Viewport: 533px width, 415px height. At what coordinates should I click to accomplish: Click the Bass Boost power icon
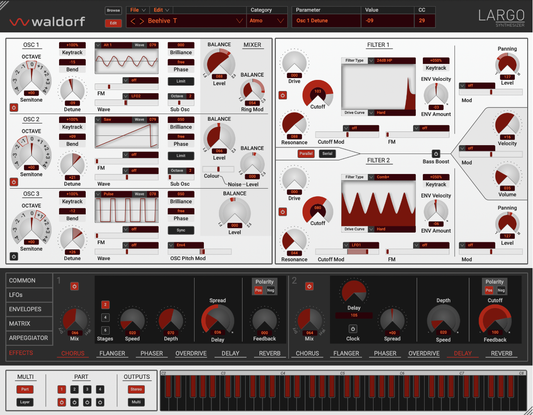click(436, 154)
